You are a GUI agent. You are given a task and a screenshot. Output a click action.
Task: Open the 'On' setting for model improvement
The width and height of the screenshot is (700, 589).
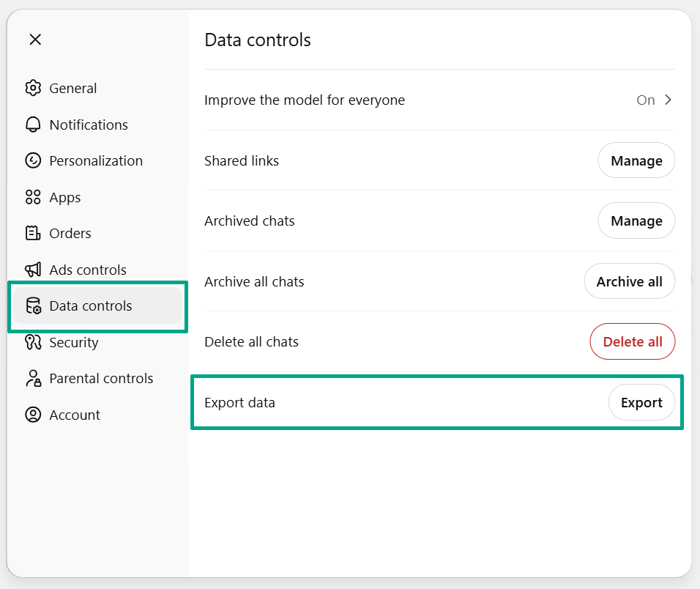(x=645, y=100)
